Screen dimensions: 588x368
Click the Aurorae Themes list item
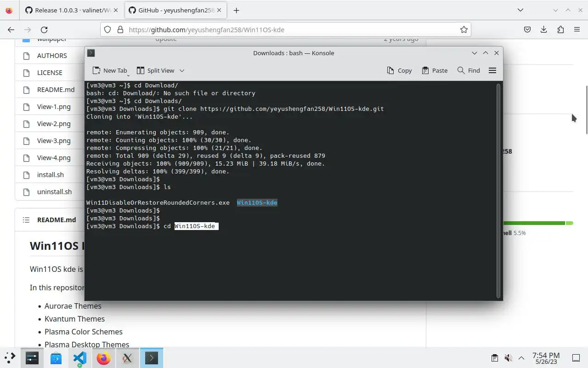(73, 306)
